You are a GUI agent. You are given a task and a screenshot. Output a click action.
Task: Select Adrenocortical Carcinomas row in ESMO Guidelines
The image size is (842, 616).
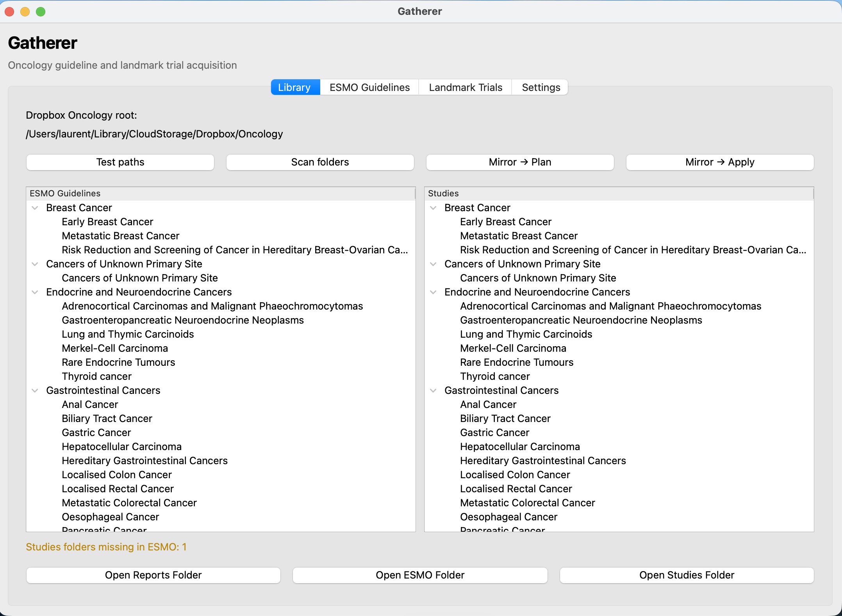[221, 306]
